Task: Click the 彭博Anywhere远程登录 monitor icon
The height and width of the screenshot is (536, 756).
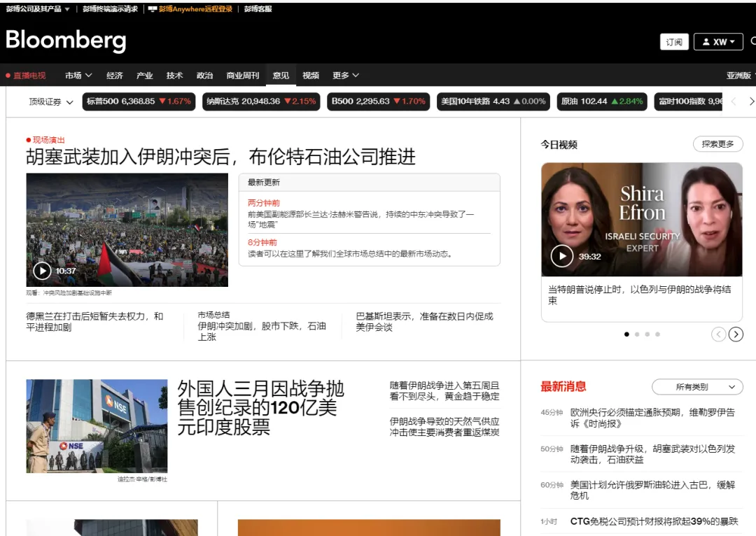Action: click(x=153, y=8)
